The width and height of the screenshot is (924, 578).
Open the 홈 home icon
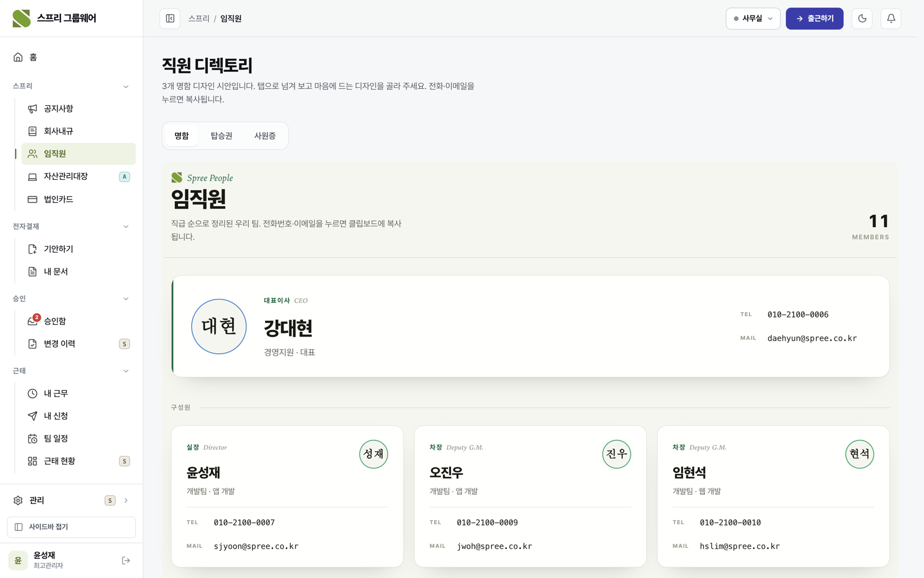(x=18, y=57)
